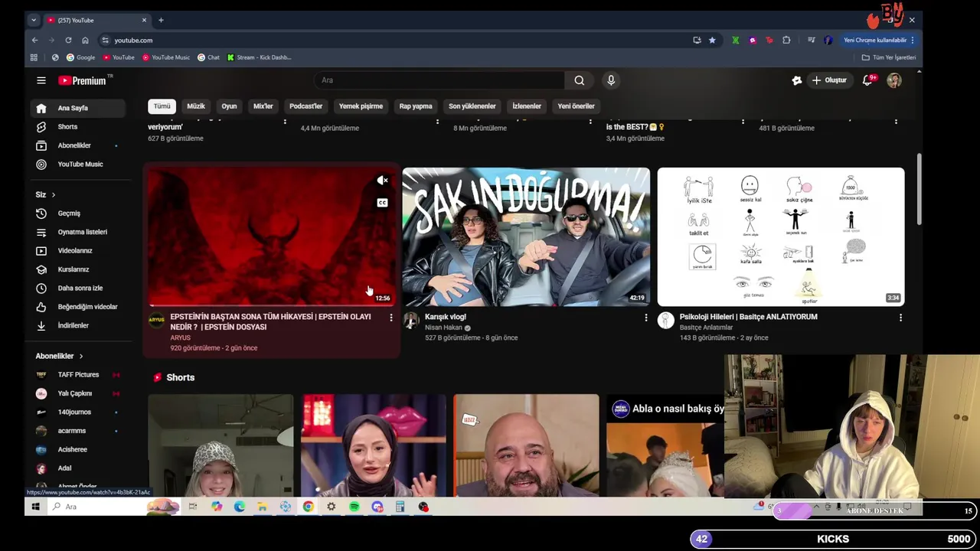Open Beğendiğim videolar list
The width and height of the screenshot is (980, 551).
tap(77, 307)
